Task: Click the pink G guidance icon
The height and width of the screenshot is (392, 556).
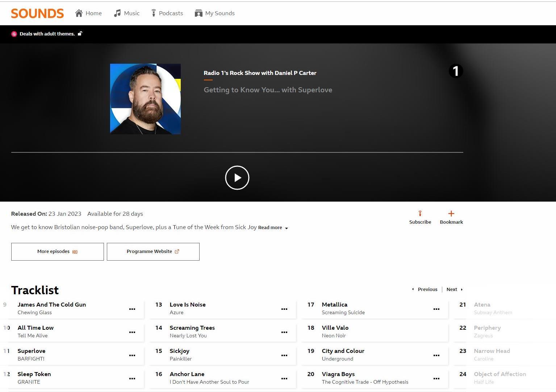Action: 14,34
